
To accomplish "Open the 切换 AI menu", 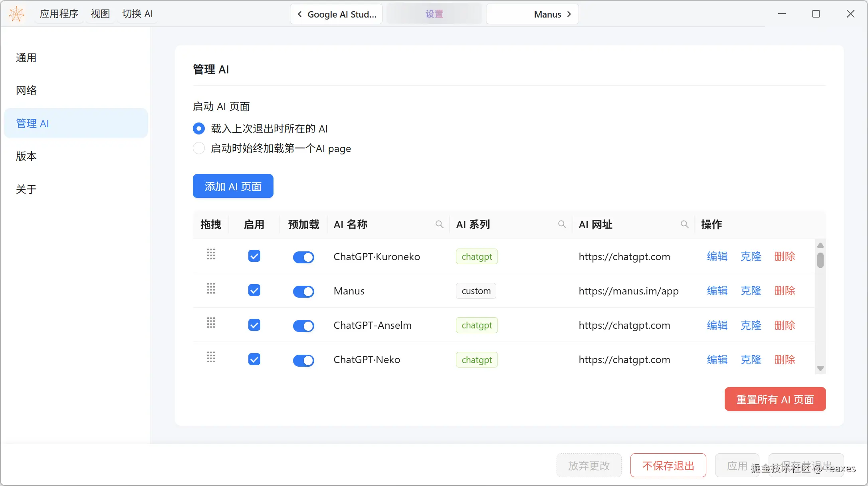I will coord(138,14).
